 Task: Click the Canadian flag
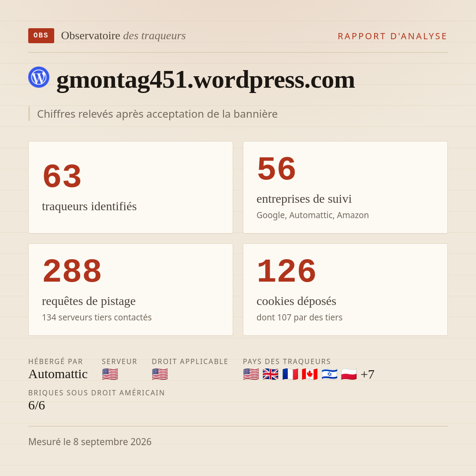(x=310, y=374)
